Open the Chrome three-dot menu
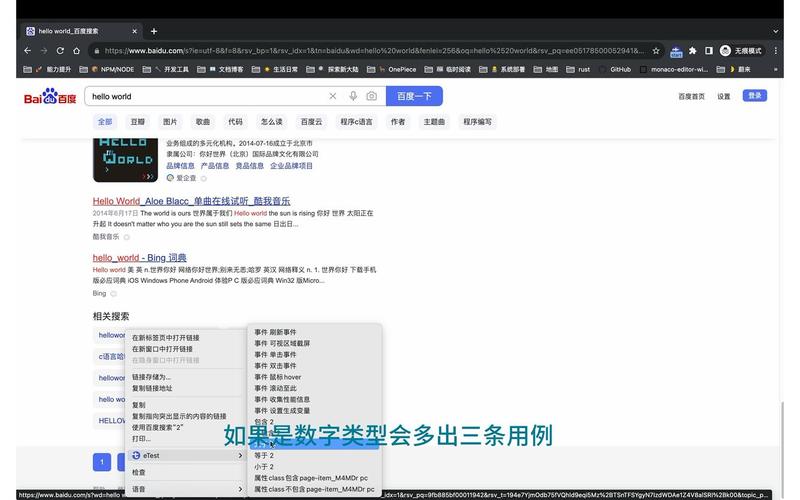The width and height of the screenshot is (800, 500). [776, 51]
